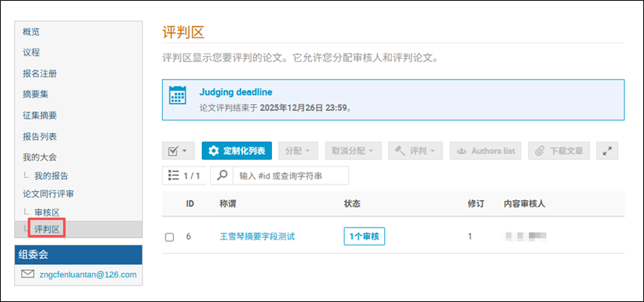The width and height of the screenshot is (644, 302).
Task: Click the calendar icon beside Judging deadline
Action: click(x=178, y=95)
